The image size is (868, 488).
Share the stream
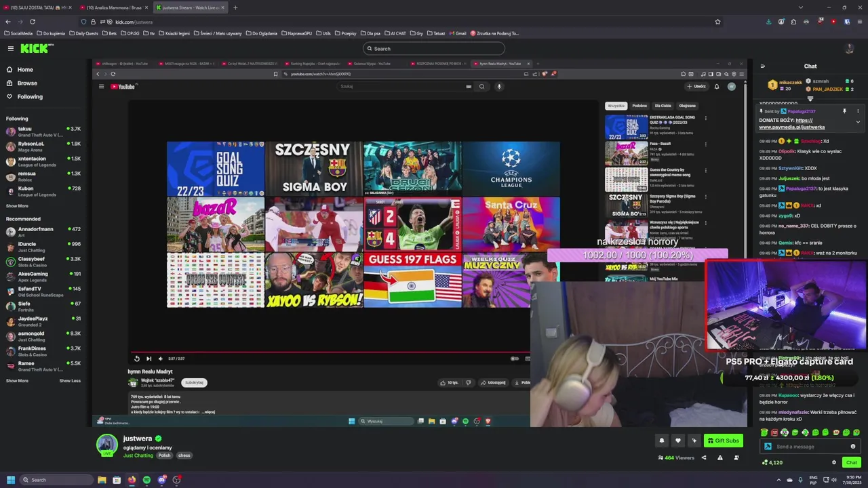(x=703, y=457)
